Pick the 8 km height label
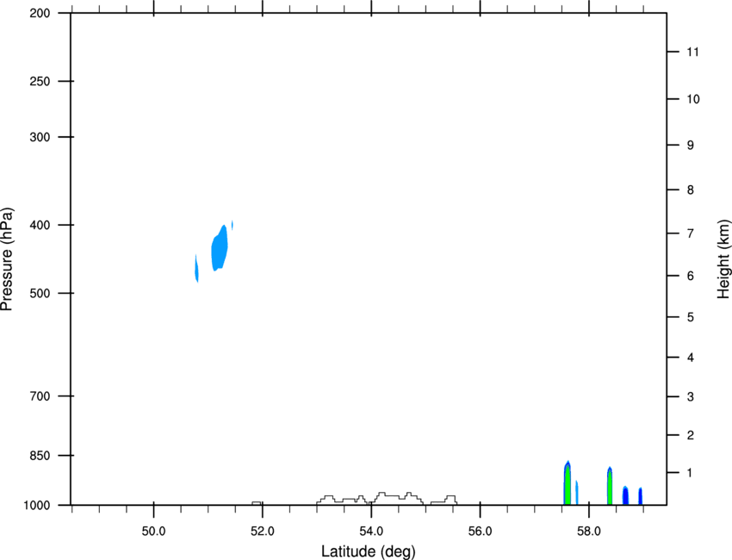The height and width of the screenshot is (560, 732). pyautogui.click(x=691, y=190)
